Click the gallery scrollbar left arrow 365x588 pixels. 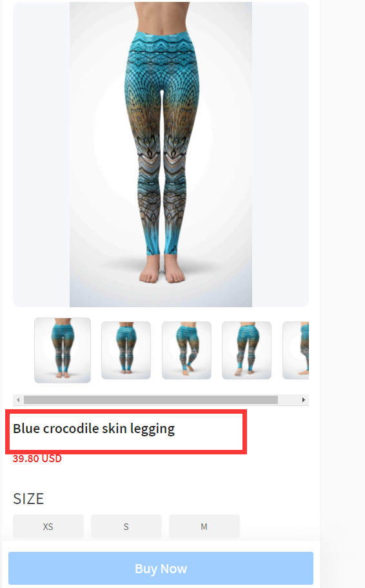18,400
